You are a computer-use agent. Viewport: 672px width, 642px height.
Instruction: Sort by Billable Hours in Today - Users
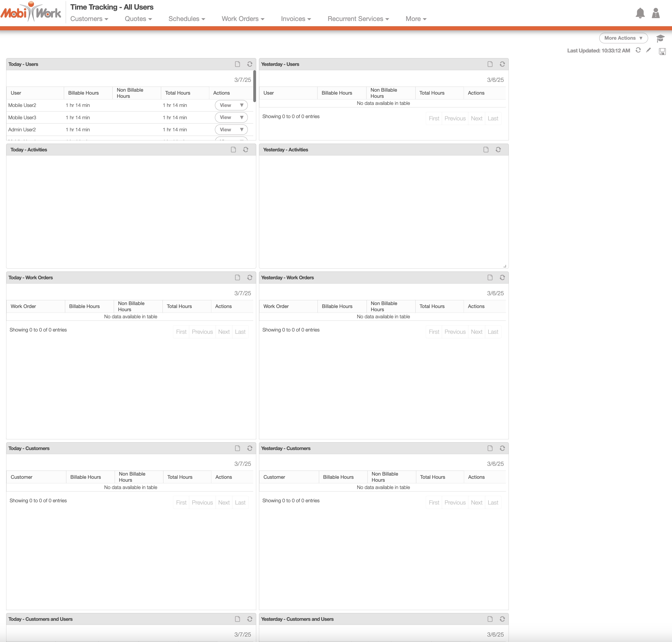pyautogui.click(x=83, y=93)
